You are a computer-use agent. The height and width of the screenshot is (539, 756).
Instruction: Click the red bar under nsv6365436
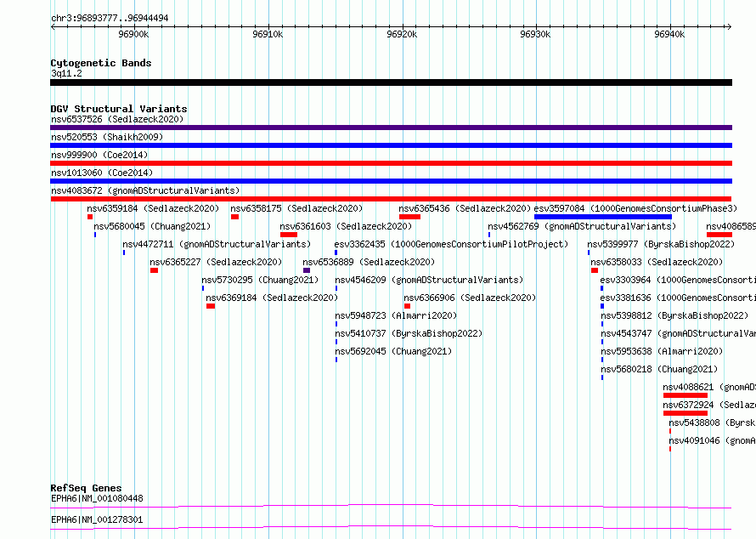point(409,217)
